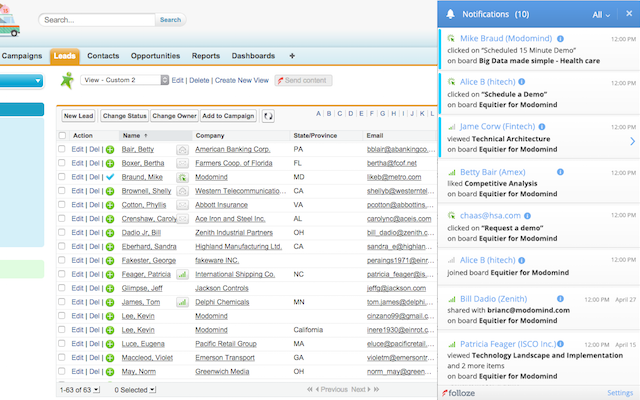Open the 0 Selected dropdown
The width and height of the screenshot is (640, 400).
coord(135,390)
